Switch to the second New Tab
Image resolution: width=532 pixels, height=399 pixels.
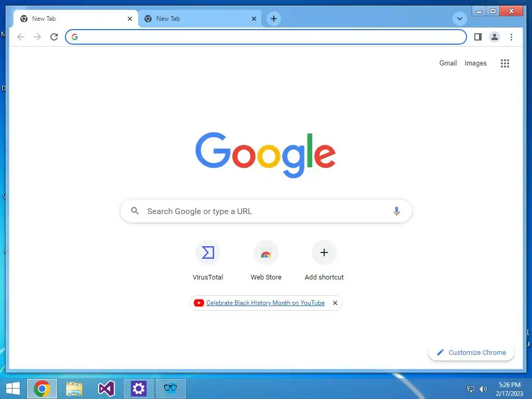(x=200, y=19)
